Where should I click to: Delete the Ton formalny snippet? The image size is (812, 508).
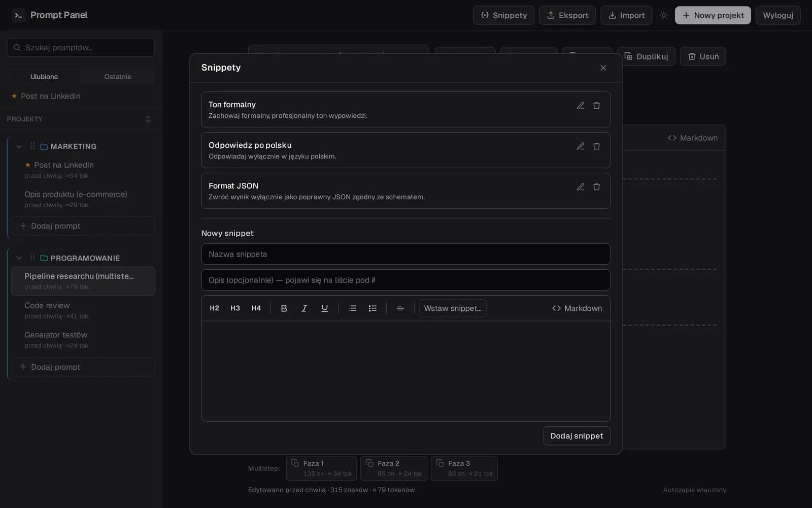pos(597,106)
